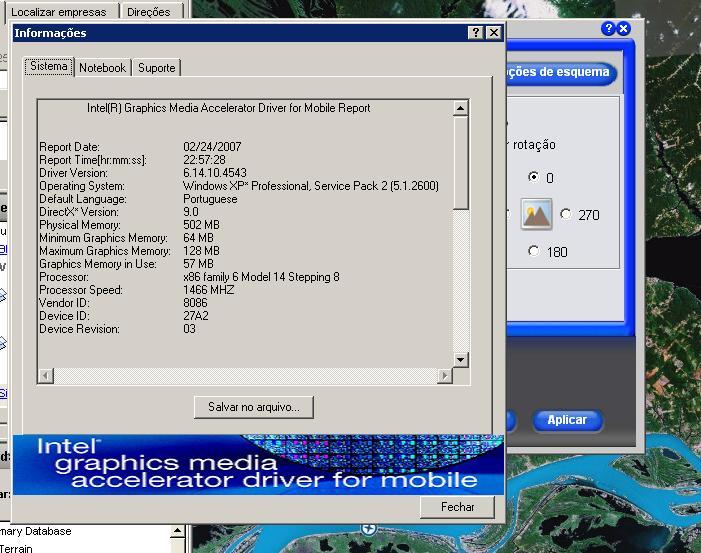Click the Intel graphics media accelerator banner
This screenshot has height=553, width=701.
[x=258, y=464]
